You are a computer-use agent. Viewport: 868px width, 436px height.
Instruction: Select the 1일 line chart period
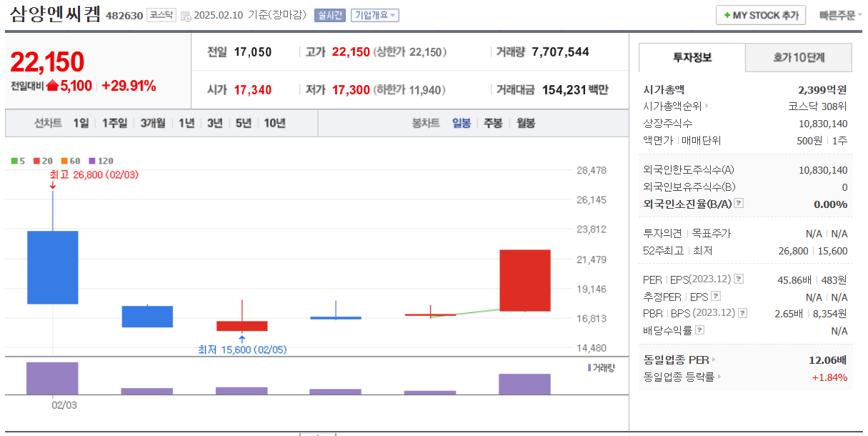coord(81,123)
